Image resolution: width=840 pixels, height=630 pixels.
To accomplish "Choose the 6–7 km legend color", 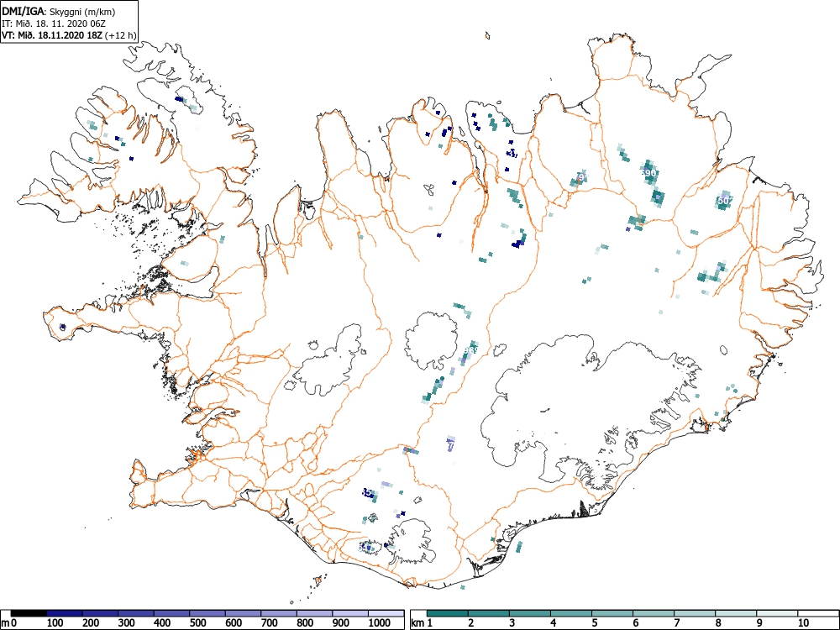I will click(x=654, y=613).
